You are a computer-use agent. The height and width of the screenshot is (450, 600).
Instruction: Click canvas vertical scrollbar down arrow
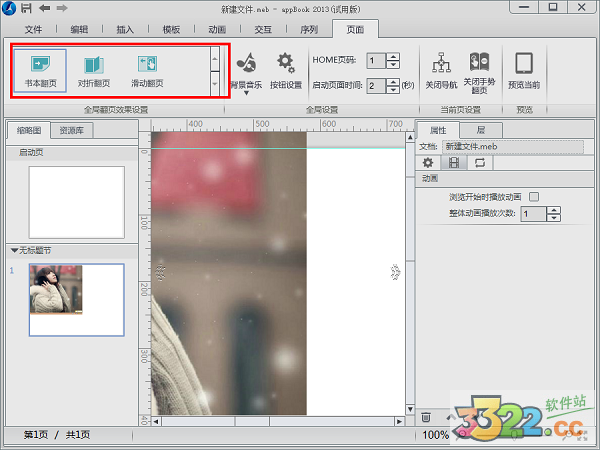[x=410, y=409]
